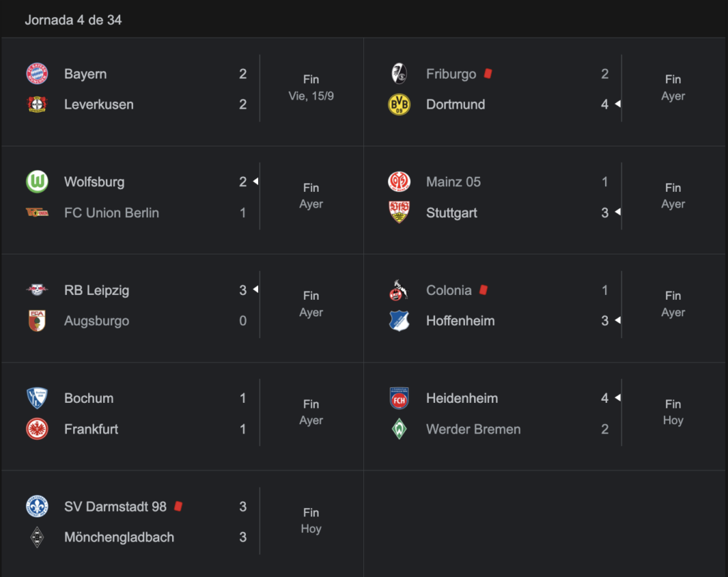
Task: Click the Heidenheim FCH logo
Action: [400, 398]
